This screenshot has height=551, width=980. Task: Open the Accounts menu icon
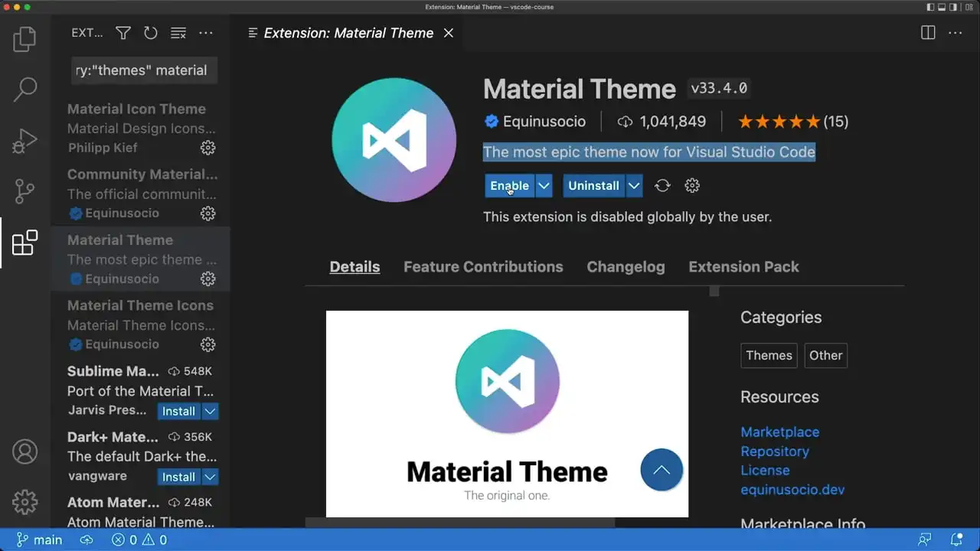24,452
